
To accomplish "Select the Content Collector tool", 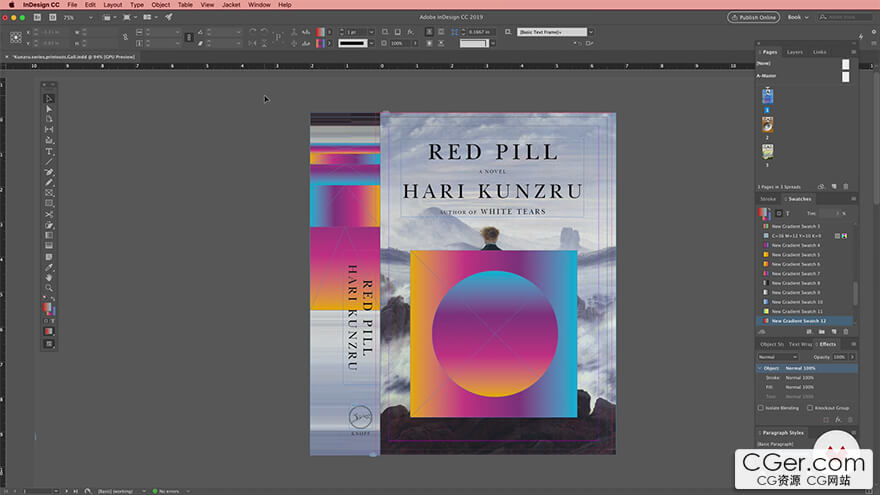I will coord(49,140).
